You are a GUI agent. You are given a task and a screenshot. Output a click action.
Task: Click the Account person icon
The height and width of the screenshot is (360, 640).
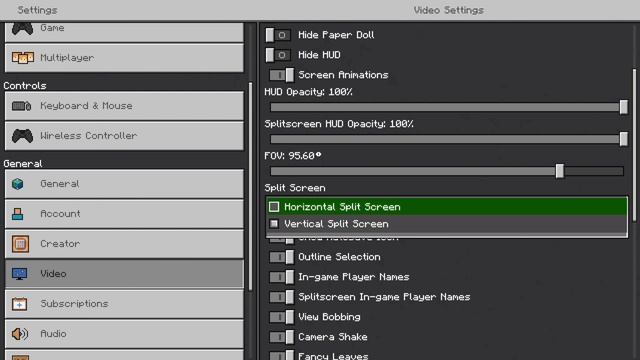click(x=18, y=214)
